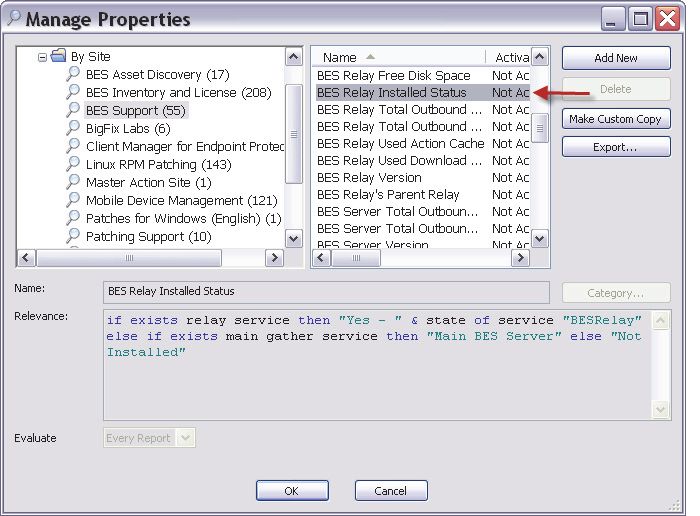Viewport: 700px width, 516px height.
Task: Click property list horizontal scroll right arrow
Action: point(520,258)
